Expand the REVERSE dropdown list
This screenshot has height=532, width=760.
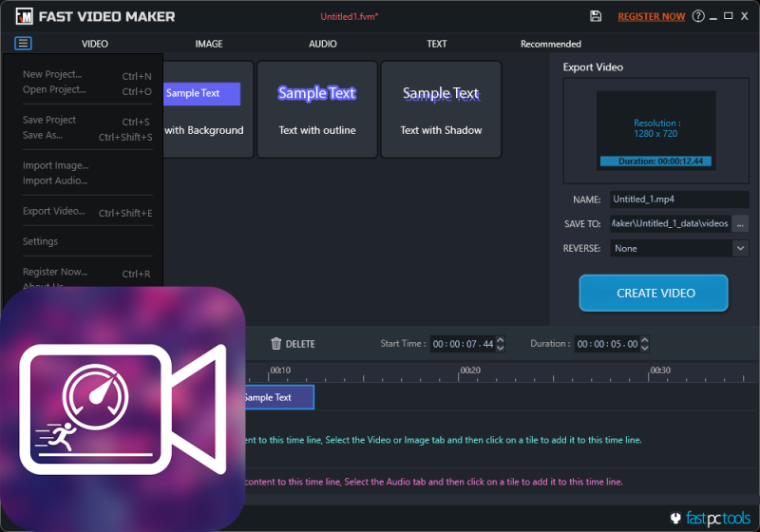(x=740, y=248)
